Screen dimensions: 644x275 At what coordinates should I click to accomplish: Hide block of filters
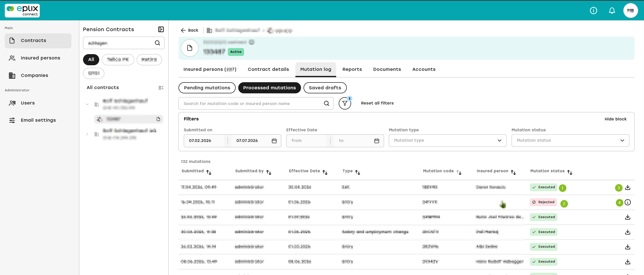point(615,119)
